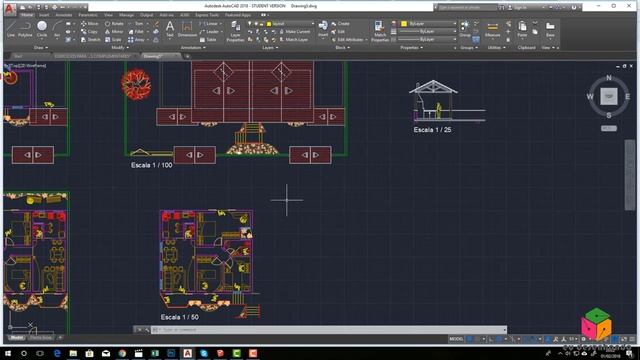The width and height of the screenshot is (640, 360).
Task: Expand the Draw panel
Action: (40, 48)
